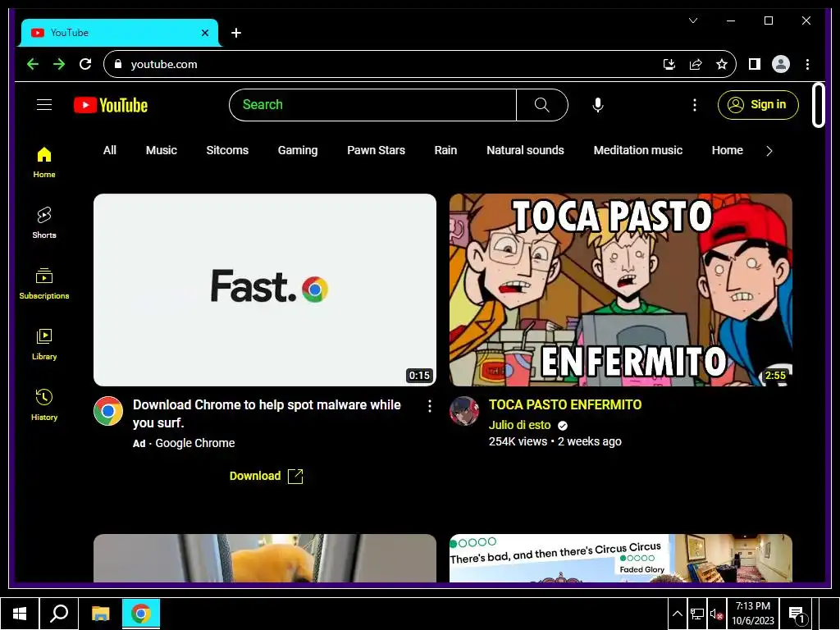840x630 pixels.
Task: Open History in the sidebar
Action: pyautogui.click(x=44, y=405)
